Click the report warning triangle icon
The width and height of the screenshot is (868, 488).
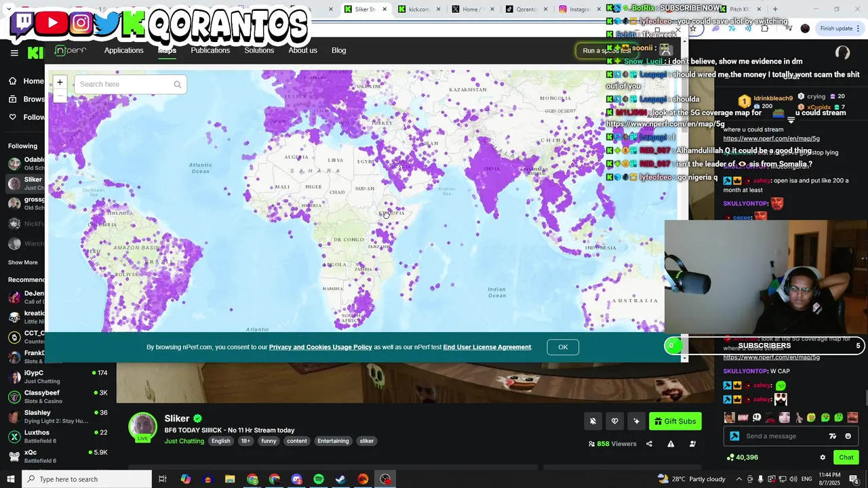pyautogui.click(x=671, y=444)
